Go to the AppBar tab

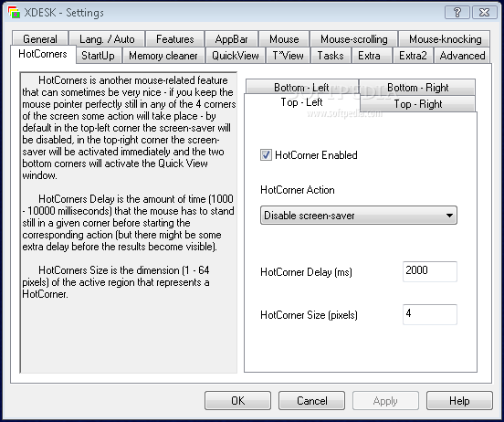coord(231,39)
